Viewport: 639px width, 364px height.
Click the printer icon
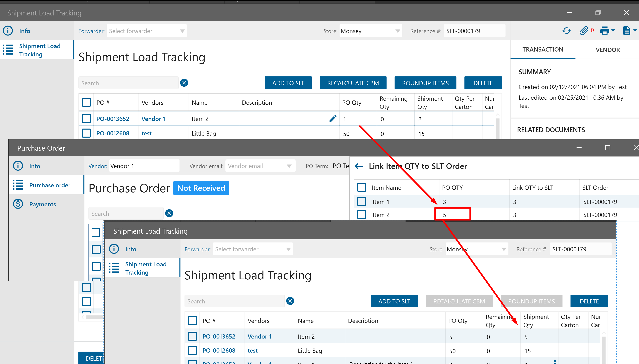[x=605, y=31]
